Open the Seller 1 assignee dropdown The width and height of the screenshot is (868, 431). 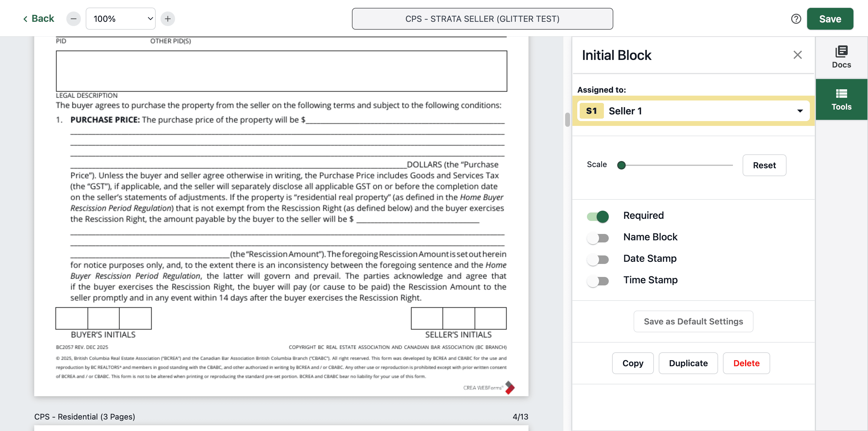pos(694,111)
